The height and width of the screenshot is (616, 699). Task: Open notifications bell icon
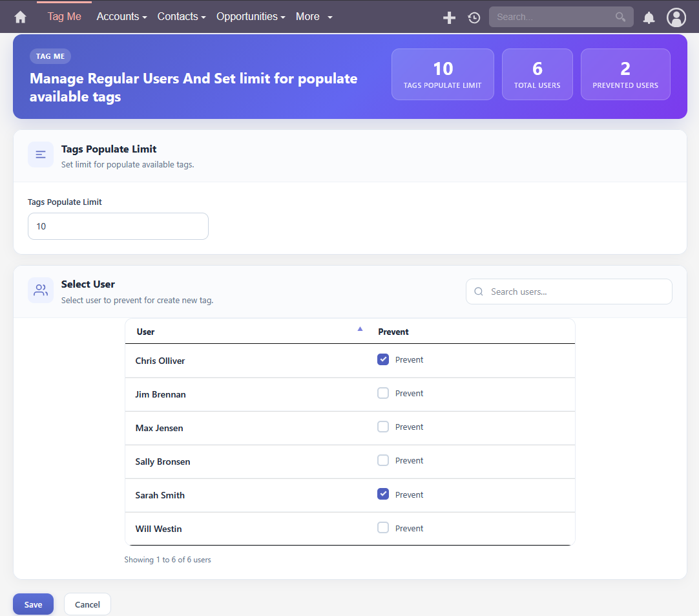coord(649,17)
